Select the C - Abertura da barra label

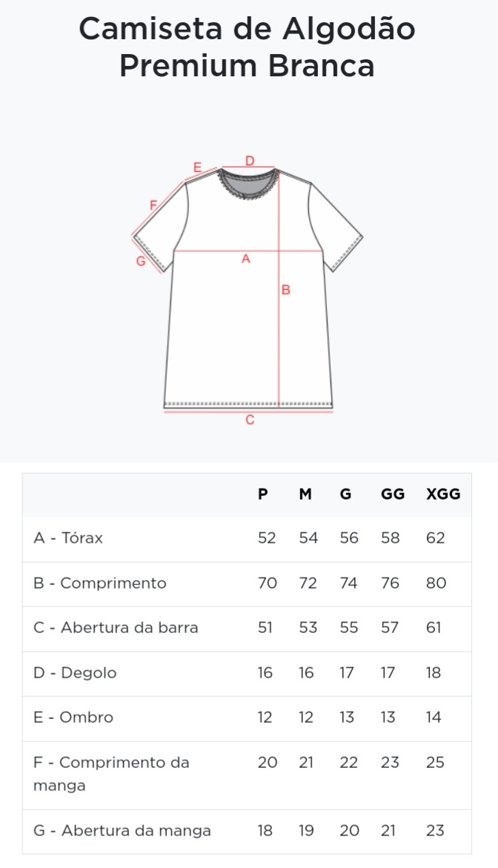116,628
